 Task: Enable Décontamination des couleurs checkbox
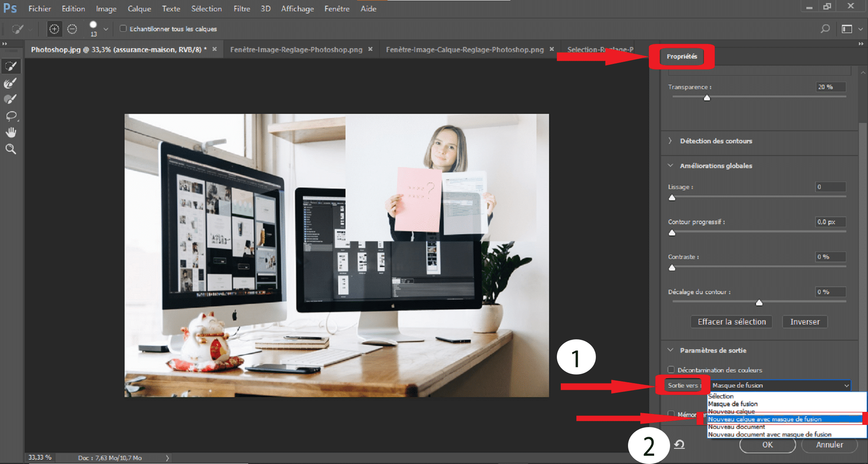[671, 370]
